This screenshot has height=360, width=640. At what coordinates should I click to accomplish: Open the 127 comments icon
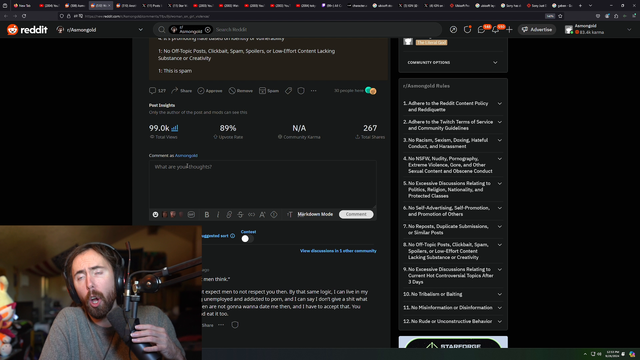pyautogui.click(x=157, y=91)
